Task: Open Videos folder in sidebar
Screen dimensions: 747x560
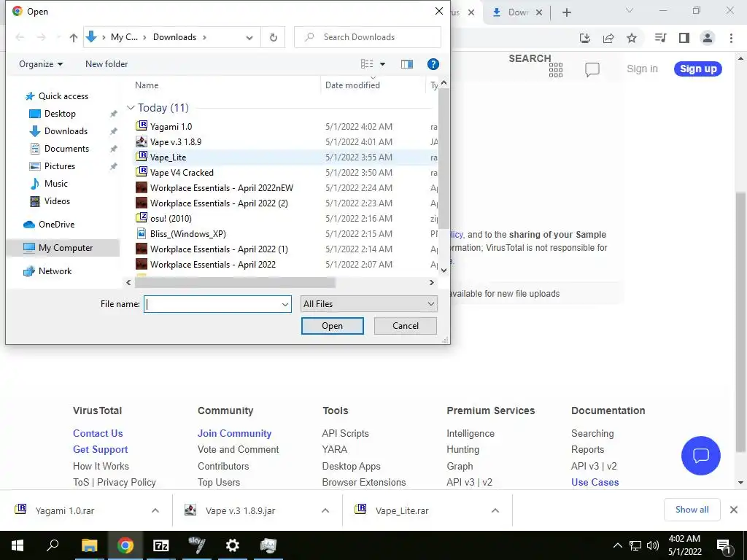Action: click(x=57, y=201)
